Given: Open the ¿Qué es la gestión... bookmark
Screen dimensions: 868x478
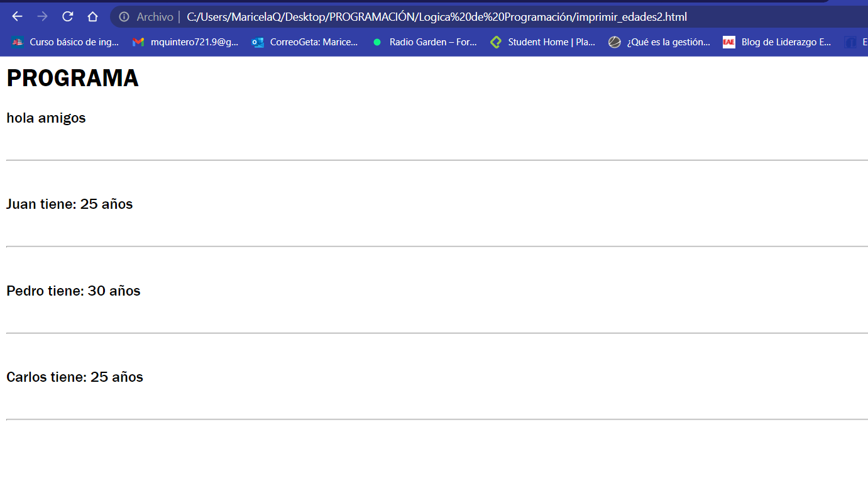Looking at the screenshot, I should 659,42.
